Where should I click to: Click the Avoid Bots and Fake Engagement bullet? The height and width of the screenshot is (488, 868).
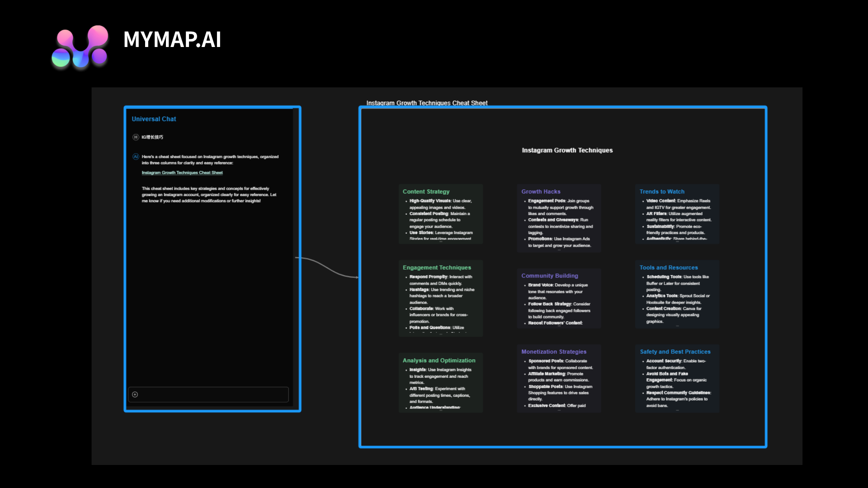tap(676, 380)
